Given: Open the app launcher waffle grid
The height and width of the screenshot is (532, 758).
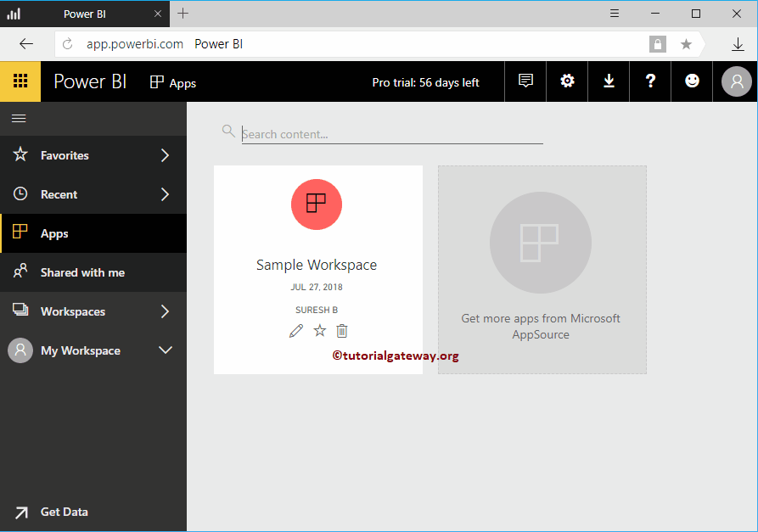Looking at the screenshot, I should point(20,81).
